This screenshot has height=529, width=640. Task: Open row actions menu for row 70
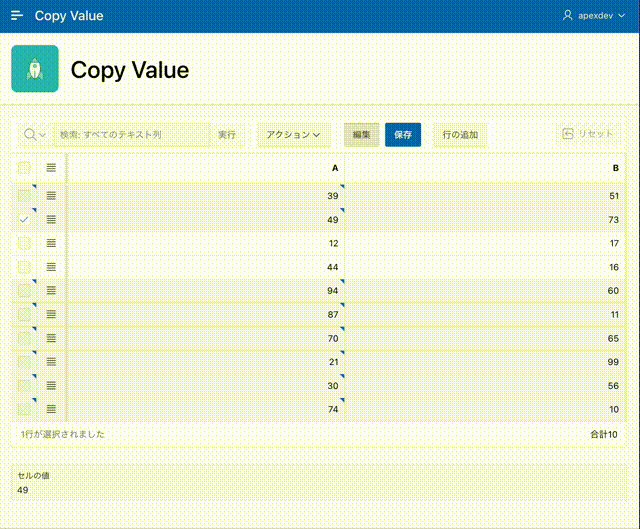[x=51, y=338]
